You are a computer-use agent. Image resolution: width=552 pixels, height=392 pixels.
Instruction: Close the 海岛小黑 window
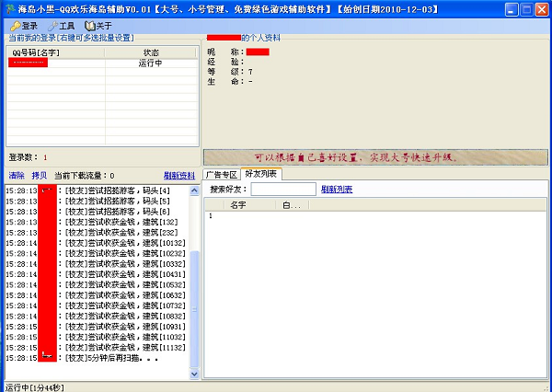pyautogui.click(x=542, y=9)
